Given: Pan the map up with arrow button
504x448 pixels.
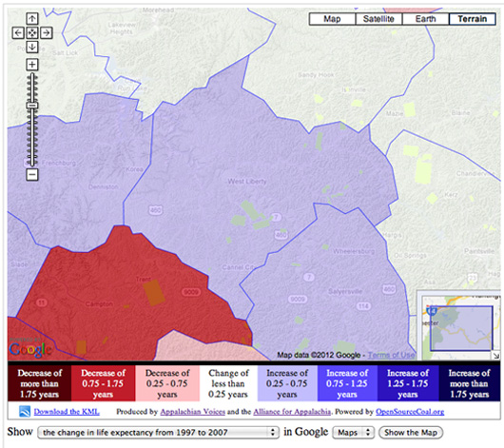Looking at the screenshot, I should click(x=31, y=19).
